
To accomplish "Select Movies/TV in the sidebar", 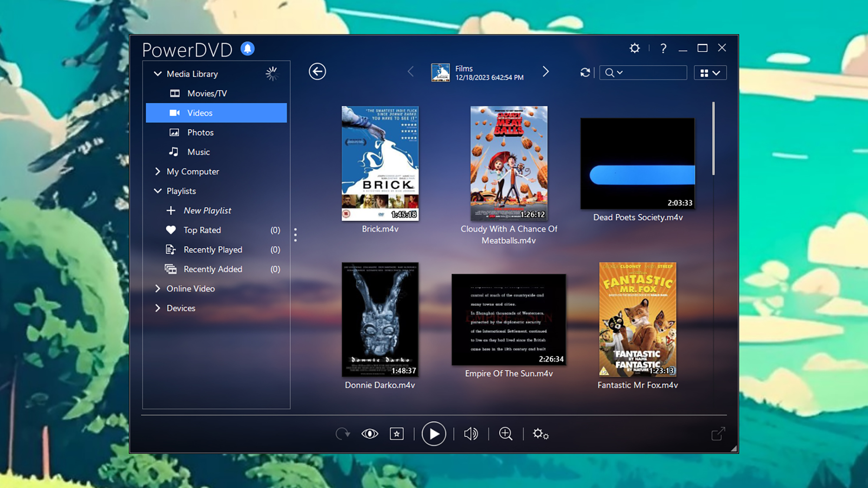I will [207, 93].
